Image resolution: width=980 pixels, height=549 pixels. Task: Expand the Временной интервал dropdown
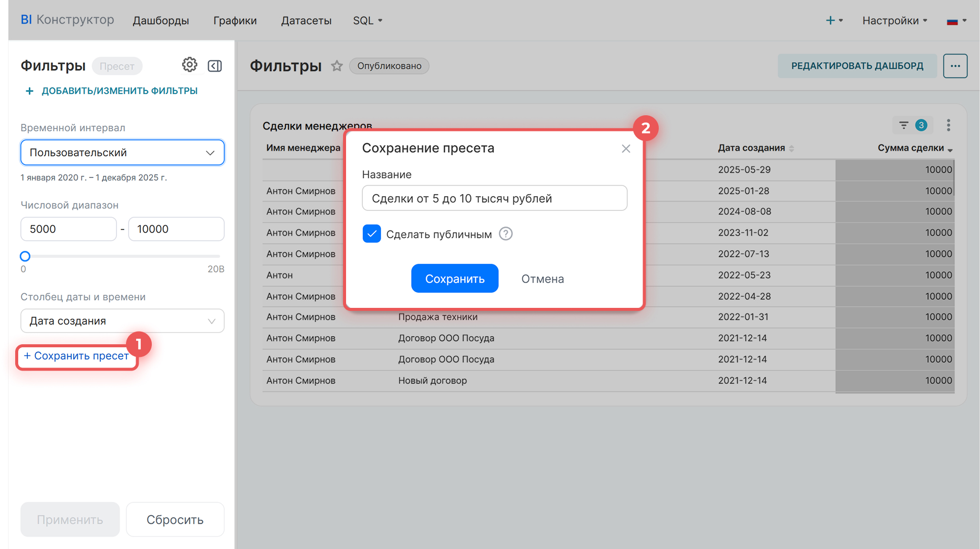tap(122, 153)
